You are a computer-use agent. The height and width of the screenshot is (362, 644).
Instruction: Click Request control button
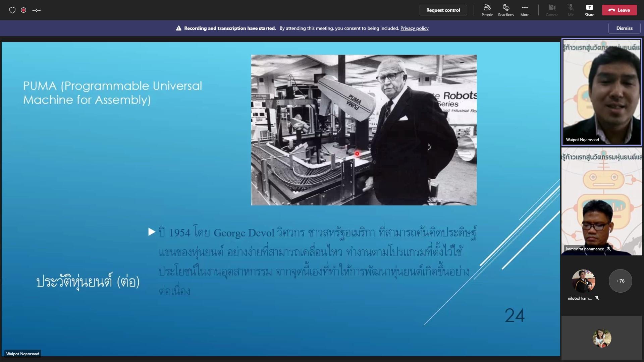(x=443, y=10)
